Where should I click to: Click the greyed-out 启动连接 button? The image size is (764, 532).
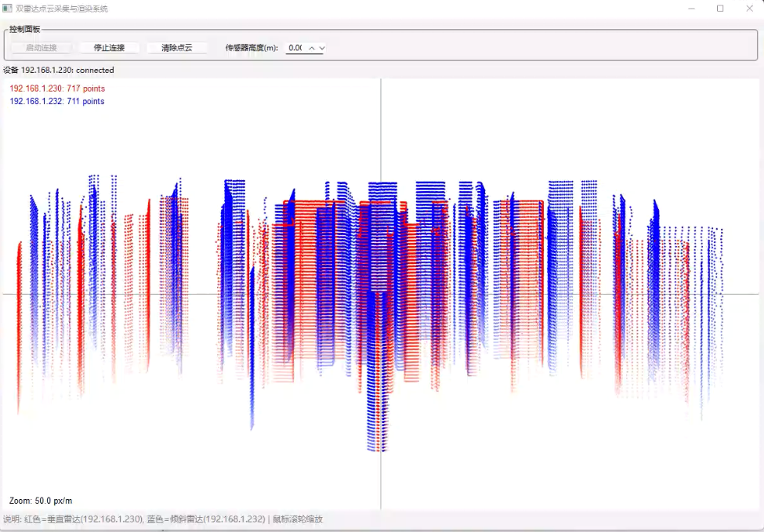(x=42, y=48)
